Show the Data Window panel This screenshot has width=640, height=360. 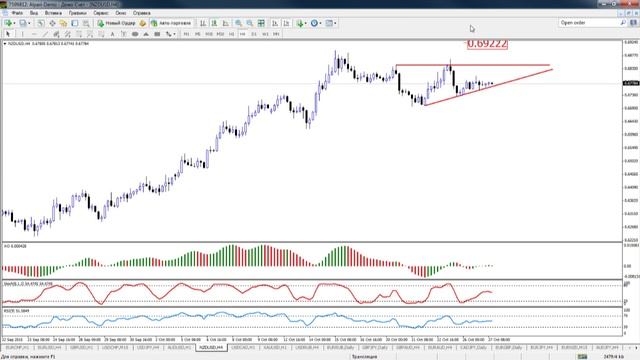pyautogui.click(x=52, y=23)
